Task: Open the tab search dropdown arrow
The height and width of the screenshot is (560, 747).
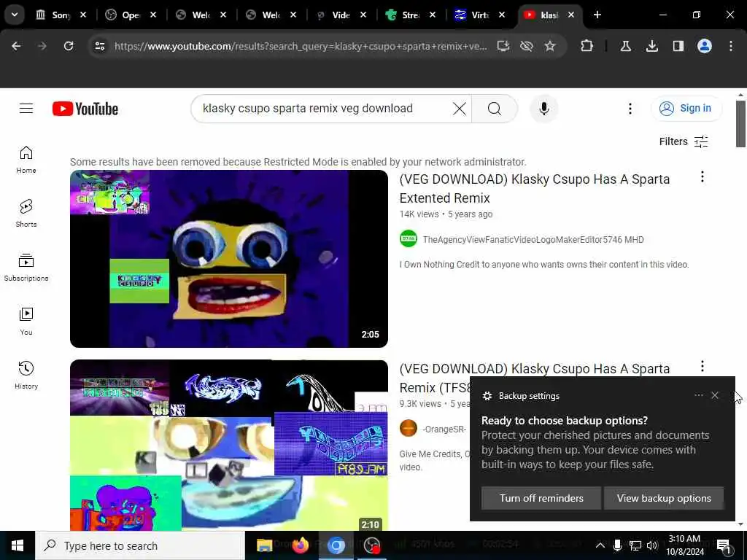Action: coord(15,15)
